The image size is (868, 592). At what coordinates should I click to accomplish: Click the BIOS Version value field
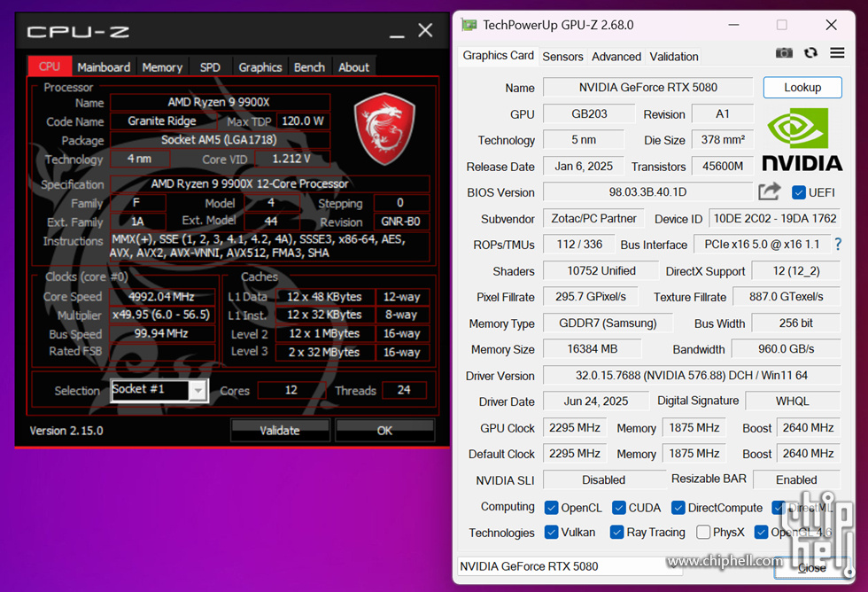pos(647,192)
